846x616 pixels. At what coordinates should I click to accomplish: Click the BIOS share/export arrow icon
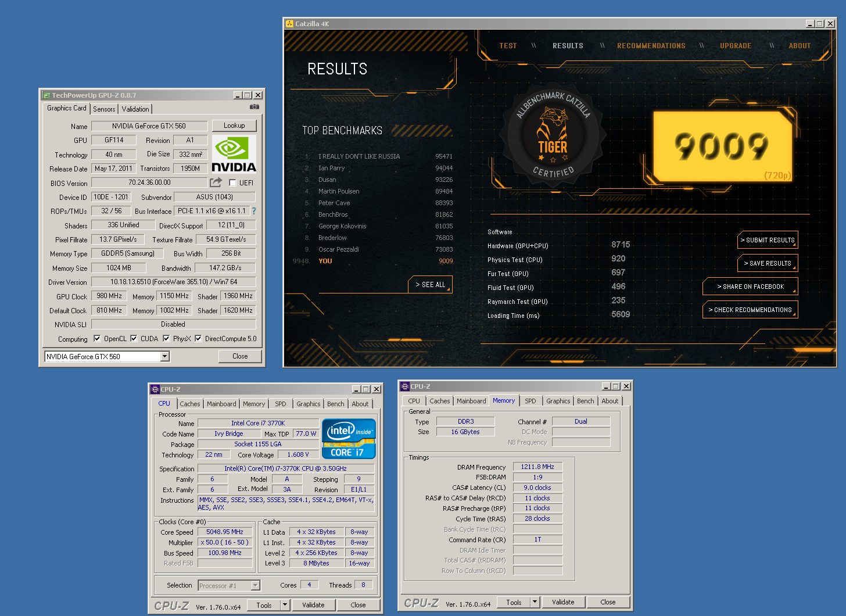click(216, 182)
